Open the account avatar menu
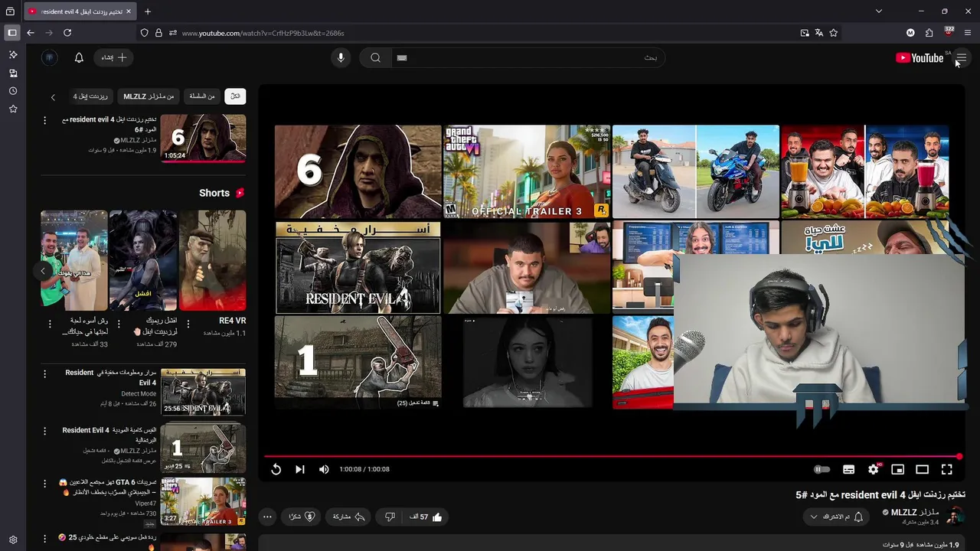This screenshot has width=980, height=551. coord(49,57)
